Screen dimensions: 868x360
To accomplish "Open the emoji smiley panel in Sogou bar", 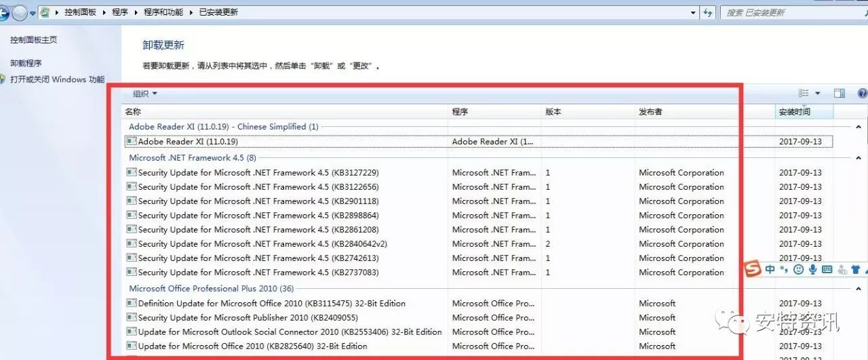I will 798,269.
